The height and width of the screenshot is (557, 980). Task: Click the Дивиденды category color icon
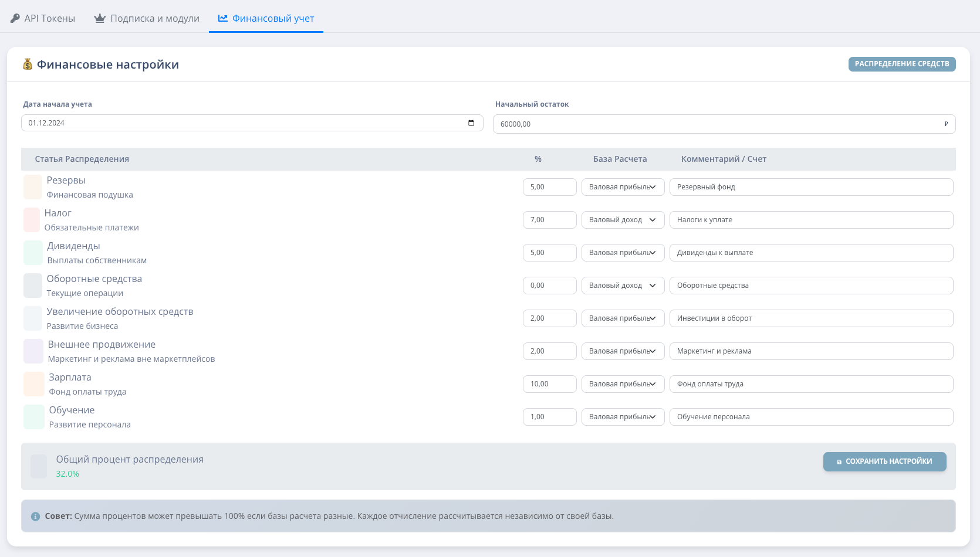pyautogui.click(x=33, y=253)
